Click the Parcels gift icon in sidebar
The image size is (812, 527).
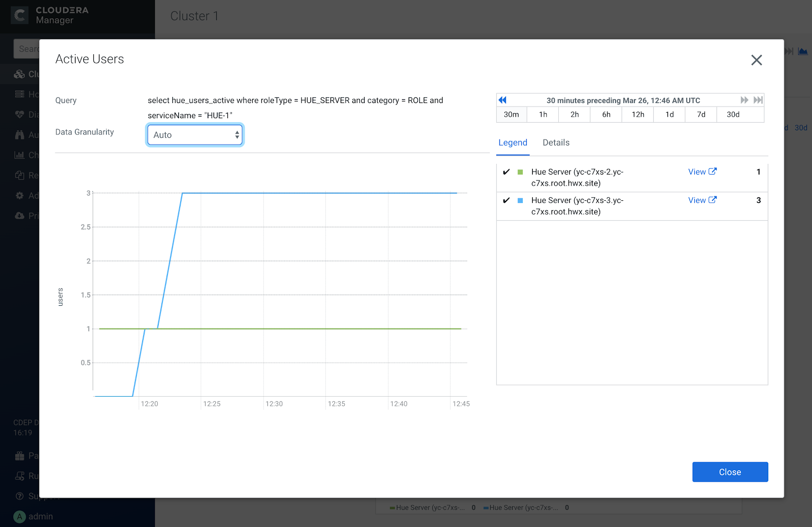point(19,455)
